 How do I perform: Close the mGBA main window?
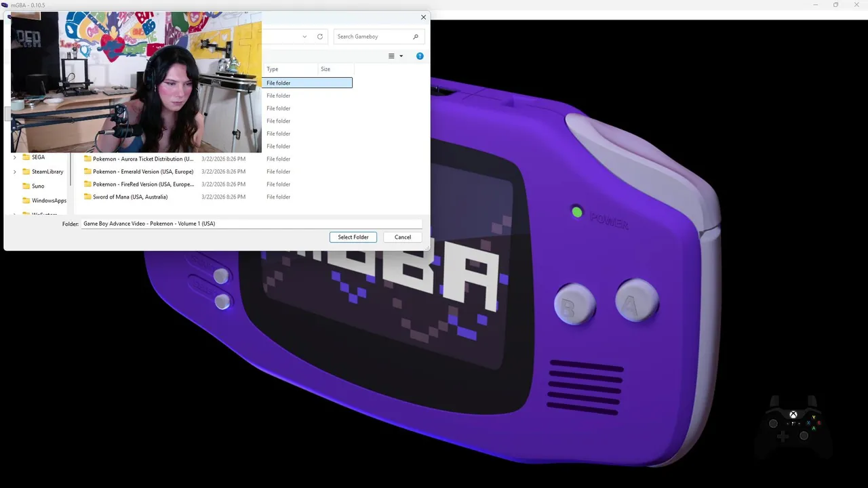pos(856,5)
